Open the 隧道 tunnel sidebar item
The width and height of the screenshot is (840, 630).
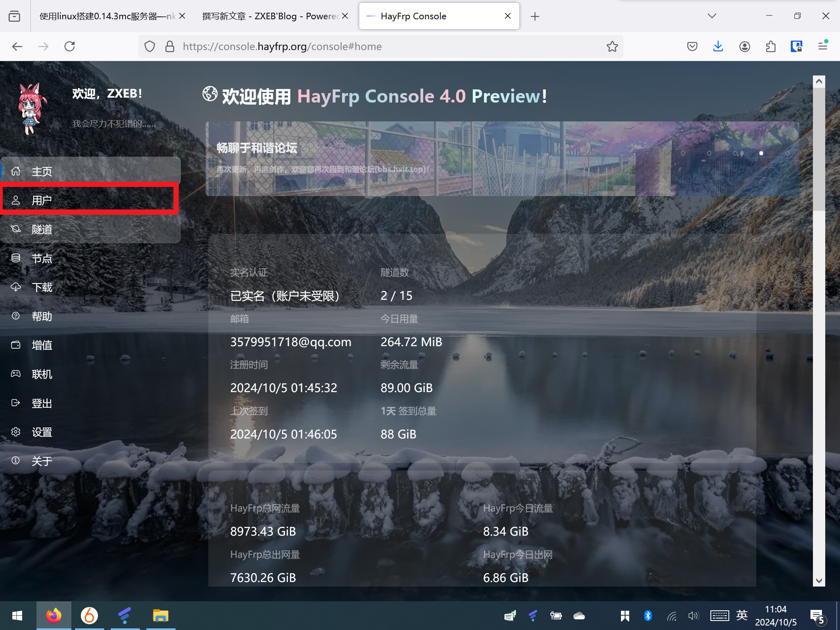[x=90, y=229]
